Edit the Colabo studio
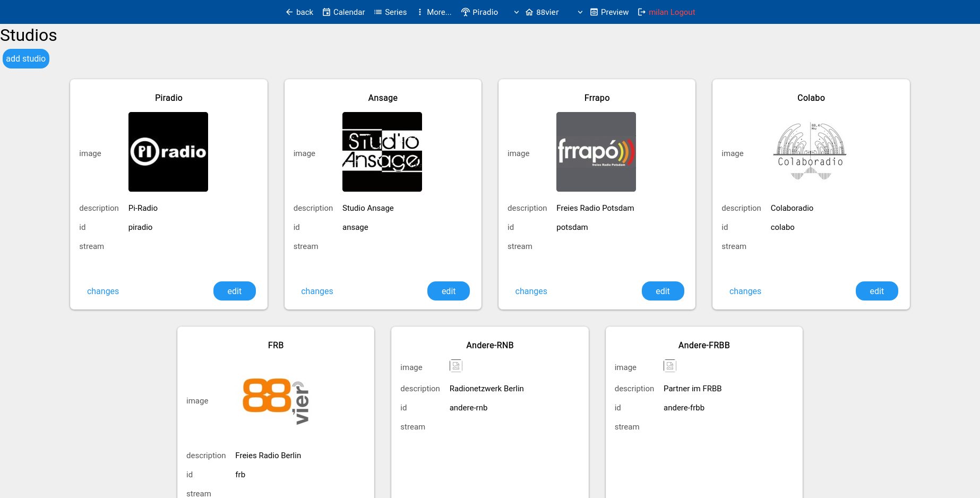The image size is (980, 498). pyautogui.click(x=876, y=291)
